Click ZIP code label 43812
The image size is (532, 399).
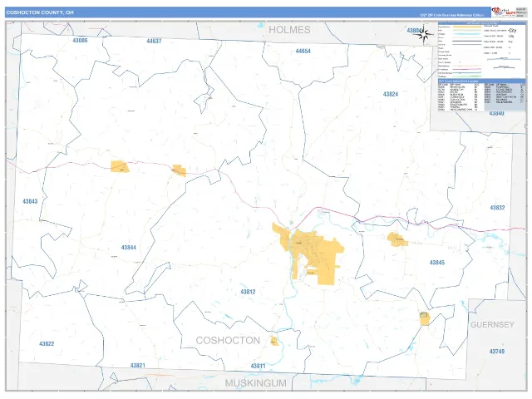click(248, 292)
